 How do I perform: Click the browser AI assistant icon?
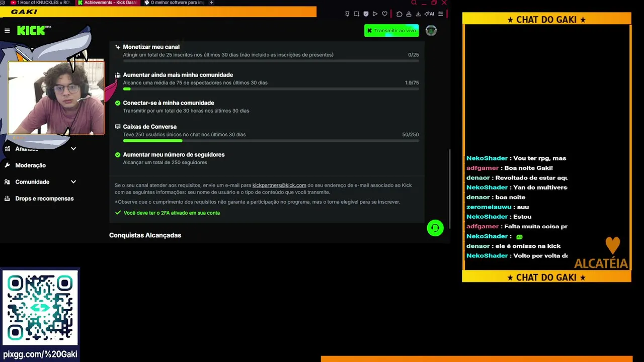click(429, 14)
